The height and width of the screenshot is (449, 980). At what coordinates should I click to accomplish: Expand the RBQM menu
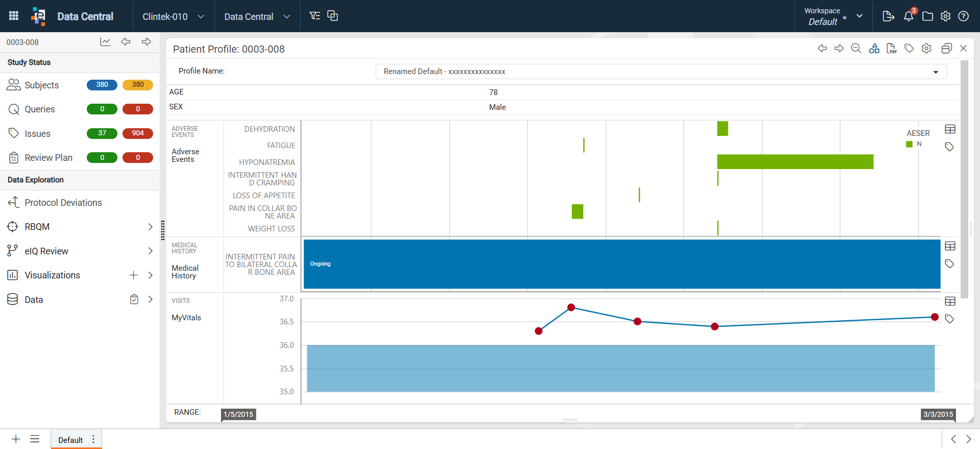coord(150,227)
